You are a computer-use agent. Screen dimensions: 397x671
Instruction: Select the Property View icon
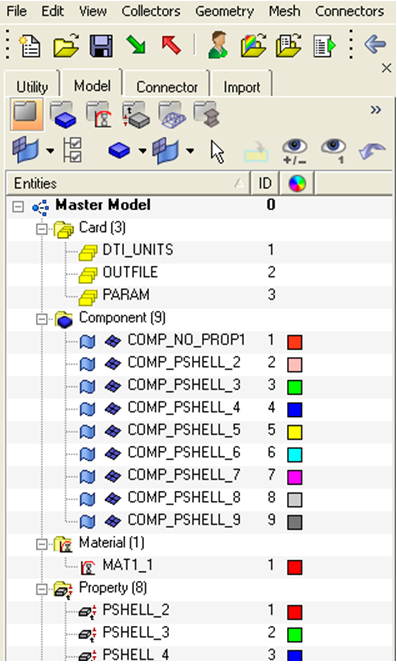tap(136, 114)
